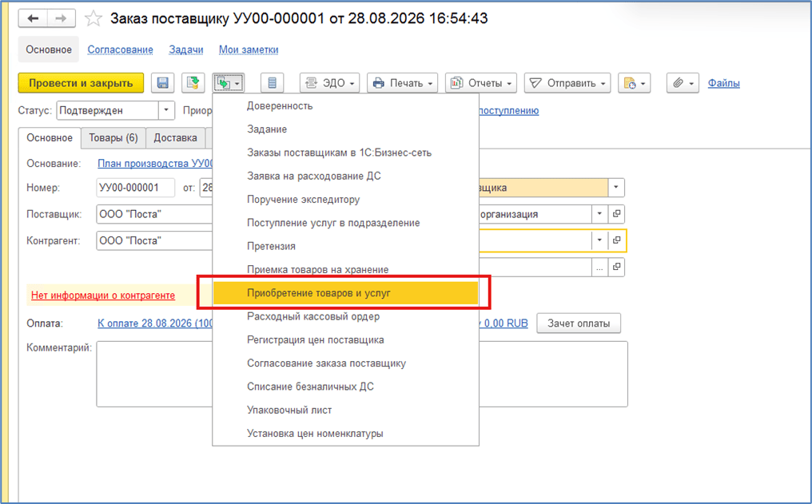Expand the ЭДО dropdown
The image size is (812, 504).
click(x=329, y=83)
